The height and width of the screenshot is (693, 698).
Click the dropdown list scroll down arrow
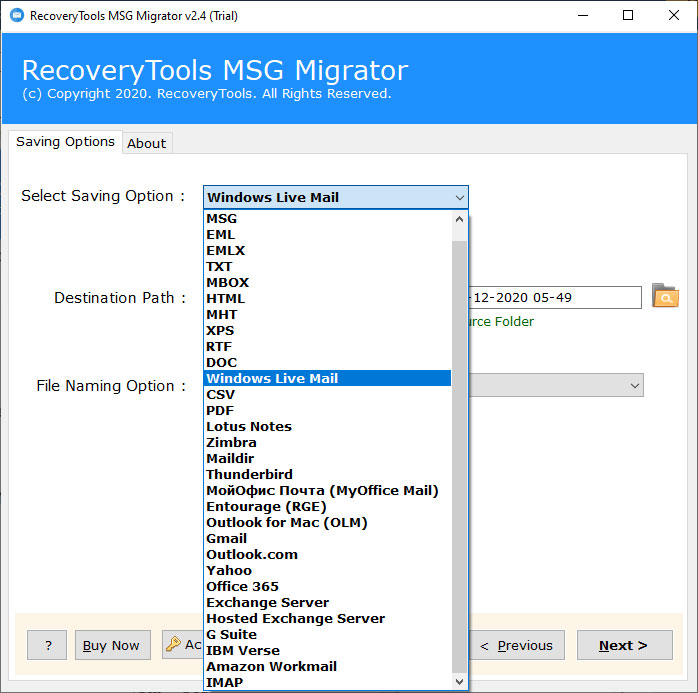pyautogui.click(x=459, y=681)
